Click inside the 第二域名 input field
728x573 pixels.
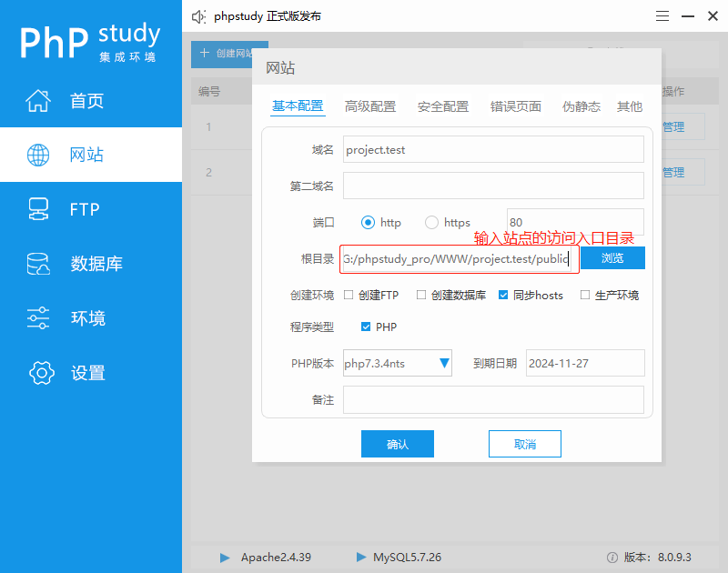[491, 187]
